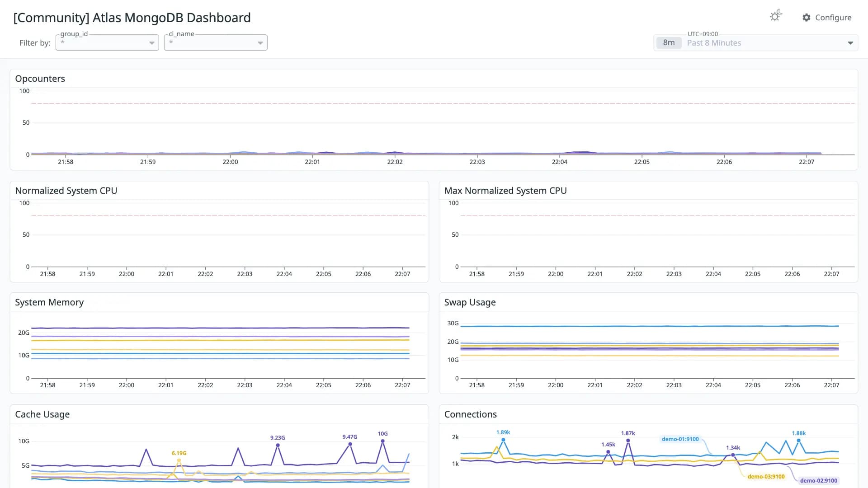Image resolution: width=868 pixels, height=488 pixels.
Task: Click the 1.87k peak marker in Connections
Action: [x=628, y=441]
